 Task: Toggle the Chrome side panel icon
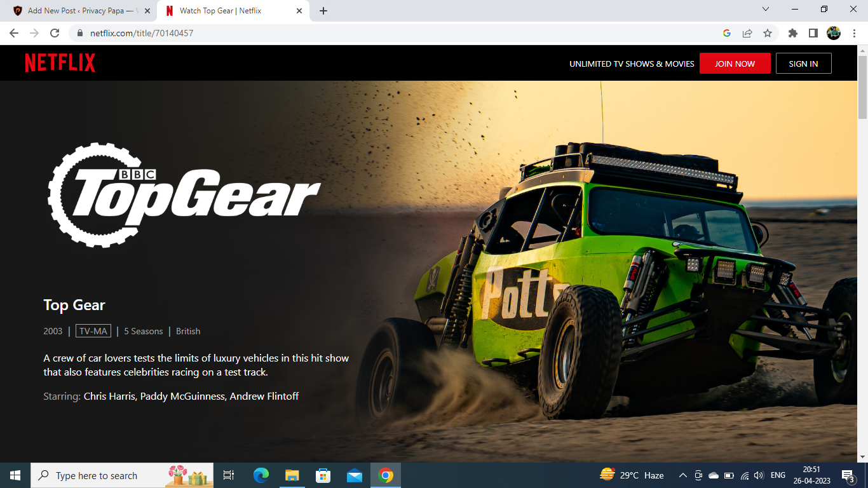click(x=813, y=33)
